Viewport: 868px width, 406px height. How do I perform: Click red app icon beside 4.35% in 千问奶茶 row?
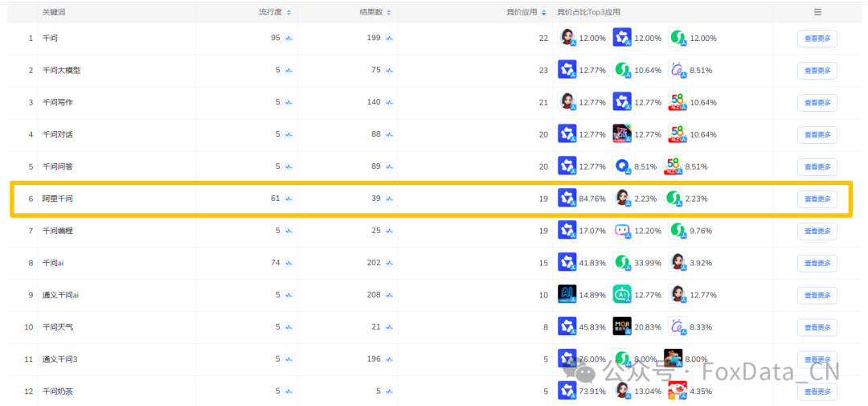click(677, 391)
